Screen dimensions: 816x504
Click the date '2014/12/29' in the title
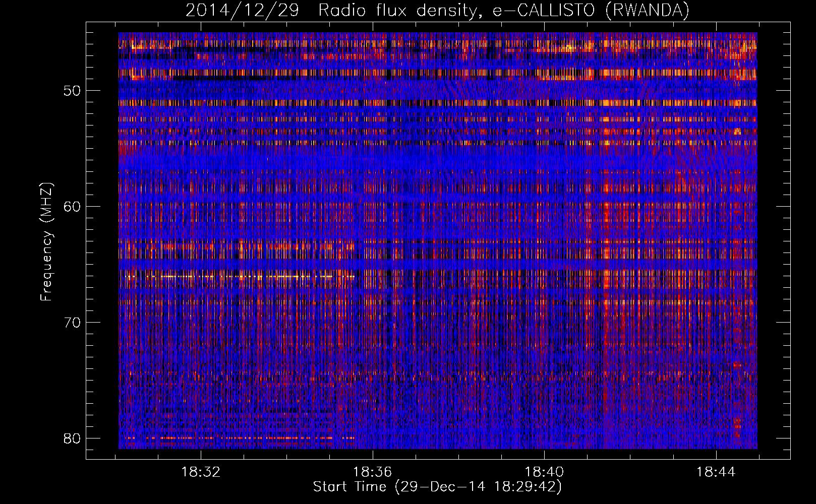(242, 11)
